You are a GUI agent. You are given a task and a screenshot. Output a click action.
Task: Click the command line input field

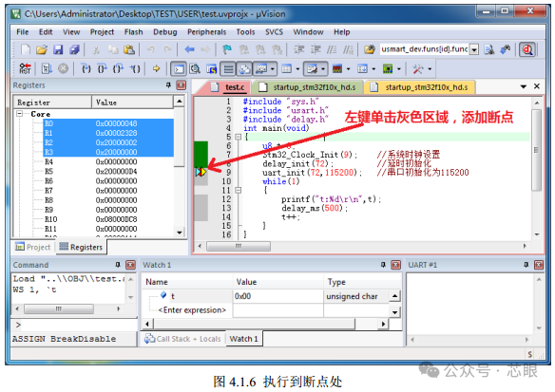(74, 325)
